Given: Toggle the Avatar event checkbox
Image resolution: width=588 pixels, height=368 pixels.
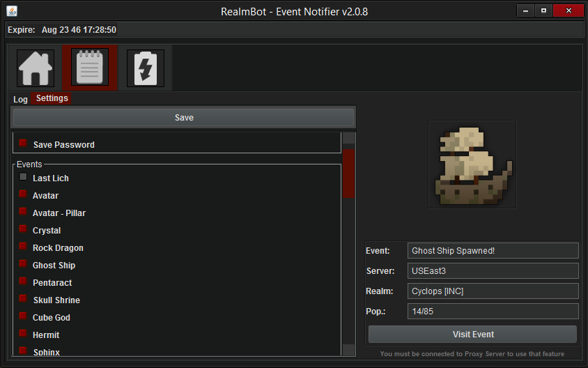Looking at the screenshot, I should 23,194.
